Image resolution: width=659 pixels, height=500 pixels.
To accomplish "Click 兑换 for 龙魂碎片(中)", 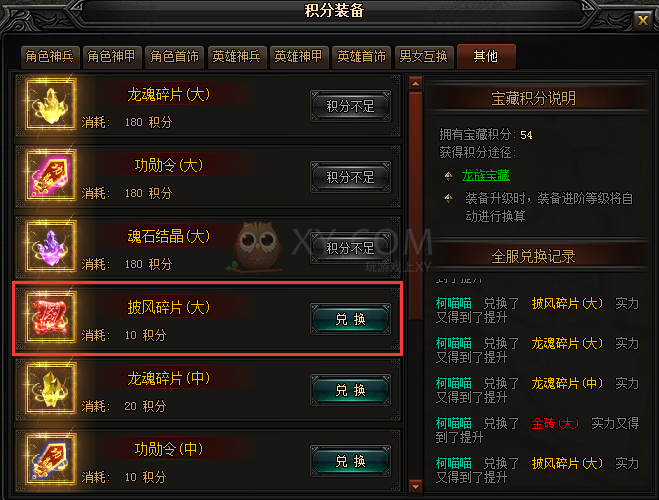I will click(351, 390).
